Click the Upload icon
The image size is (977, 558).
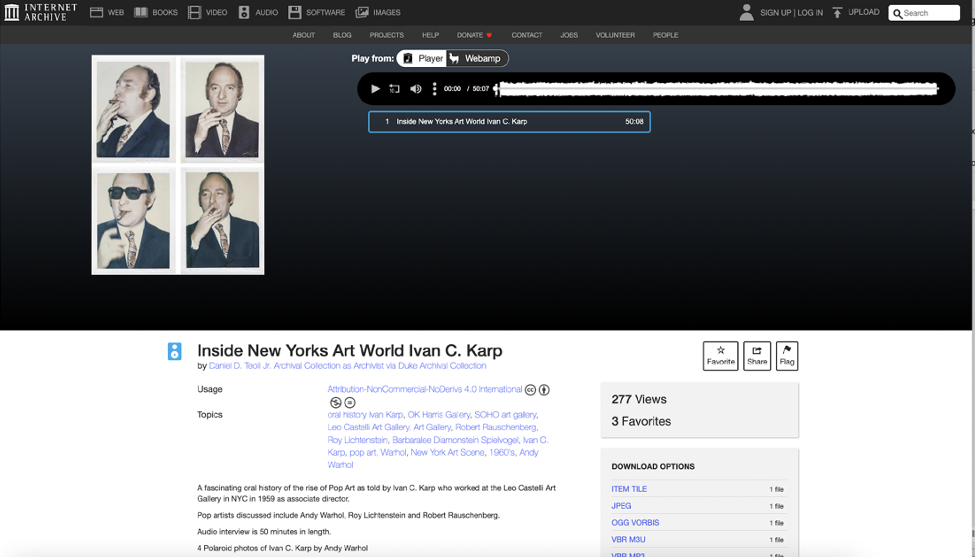pyautogui.click(x=837, y=12)
